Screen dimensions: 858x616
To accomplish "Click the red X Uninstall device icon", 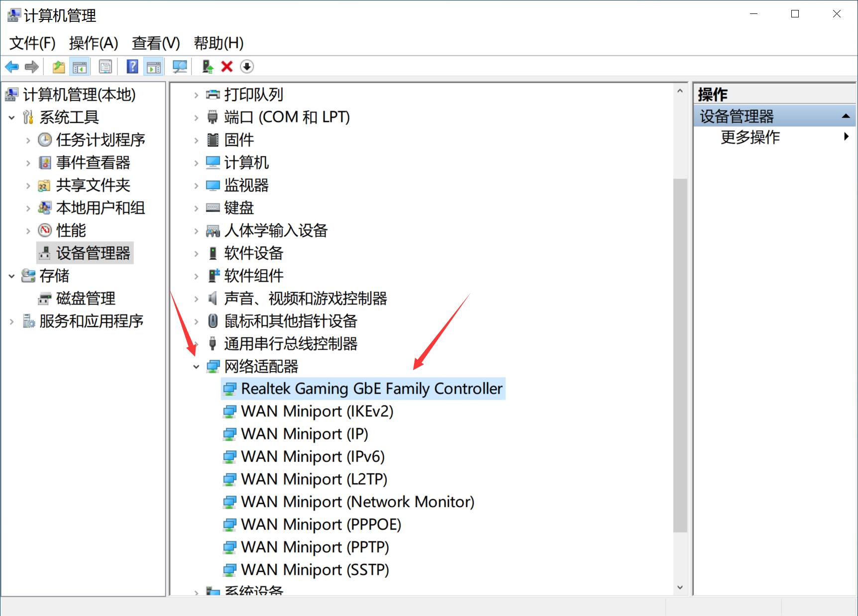I will tap(227, 67).
